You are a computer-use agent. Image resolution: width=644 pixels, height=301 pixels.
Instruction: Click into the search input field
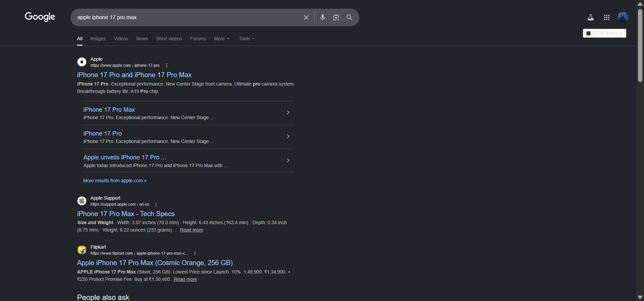188,17
